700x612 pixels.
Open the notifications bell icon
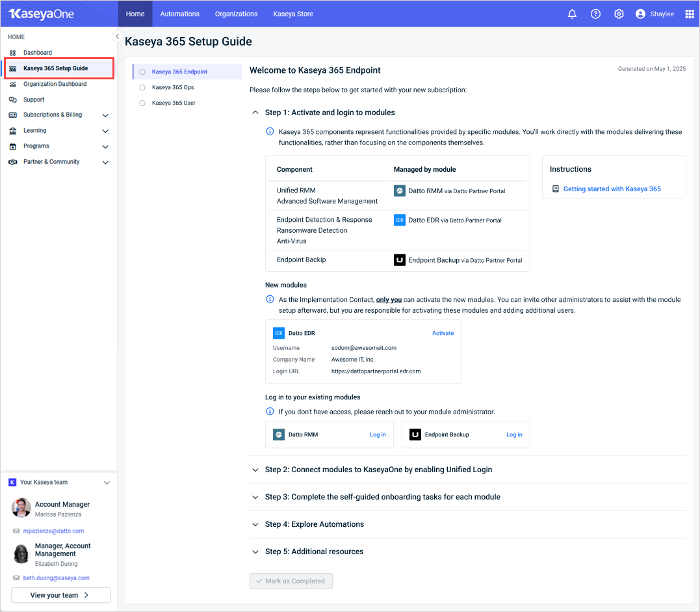pyautogui.click(x=572, y=14)
